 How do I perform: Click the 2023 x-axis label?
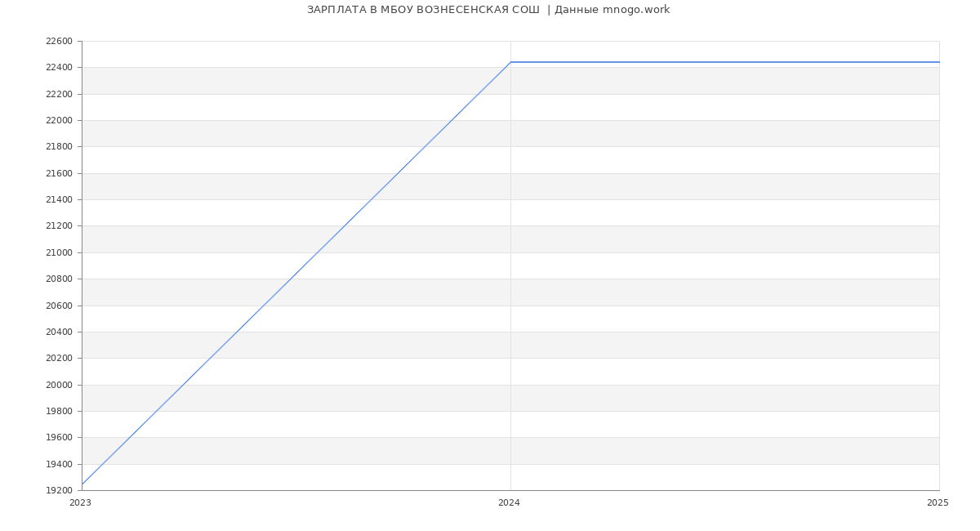(80, 503)
